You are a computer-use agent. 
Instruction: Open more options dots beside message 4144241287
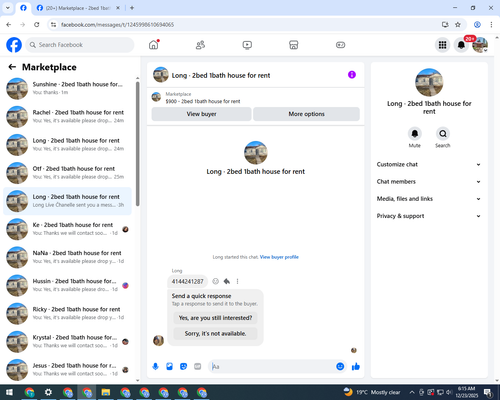point(237,281)
